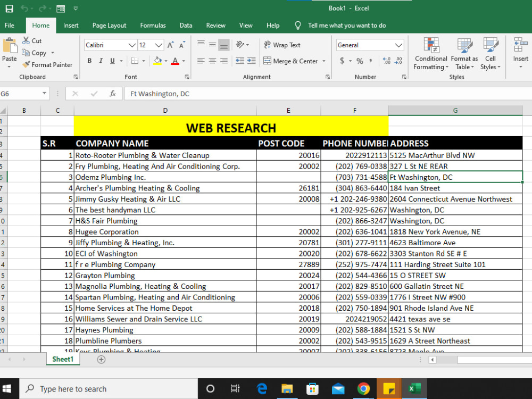Click the Increase Decimal icon
532x399 pixels.
[x=387, y=61]
